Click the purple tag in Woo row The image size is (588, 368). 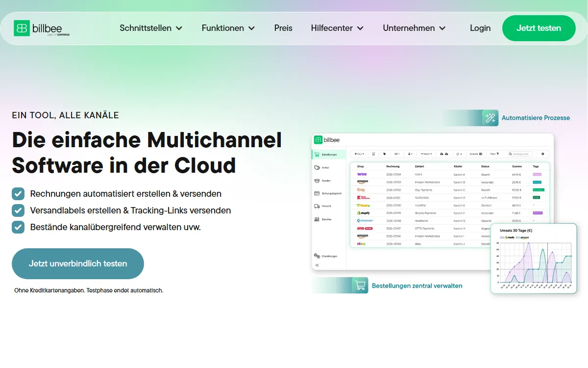tap(537, 174)
